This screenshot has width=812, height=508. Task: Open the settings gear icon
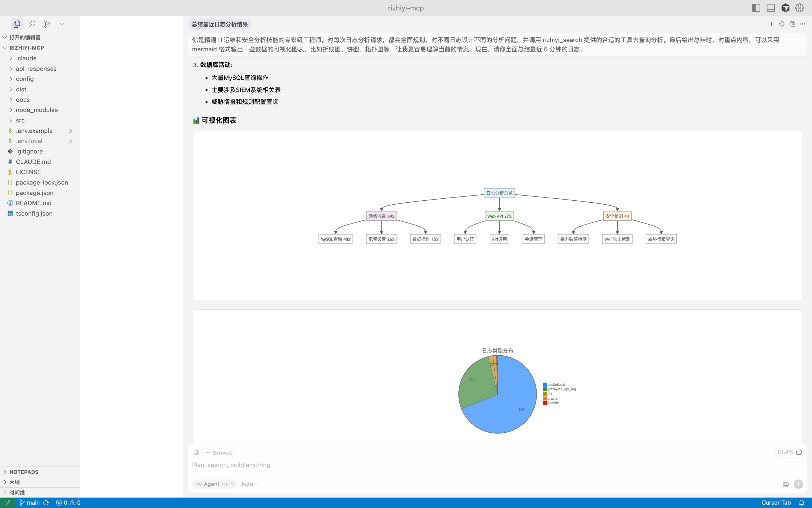[800, 8]
